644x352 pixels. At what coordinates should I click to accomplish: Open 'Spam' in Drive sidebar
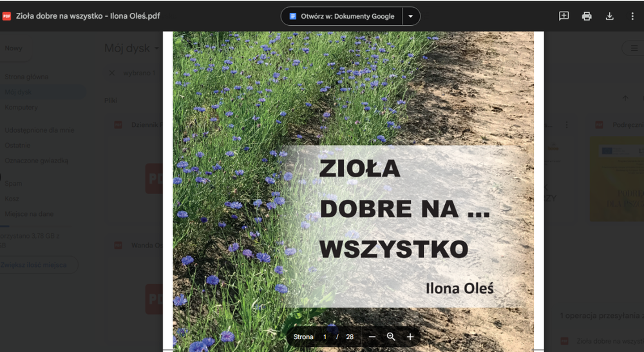[x=13, y=183]
